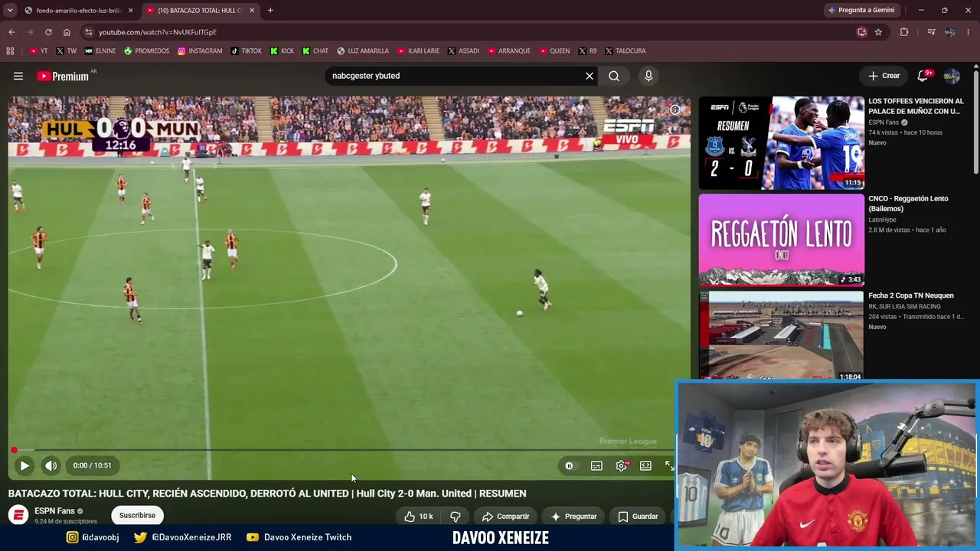Screen dimensions: 980x551
Task: Open the notifications bell
Action: point(923,76)
